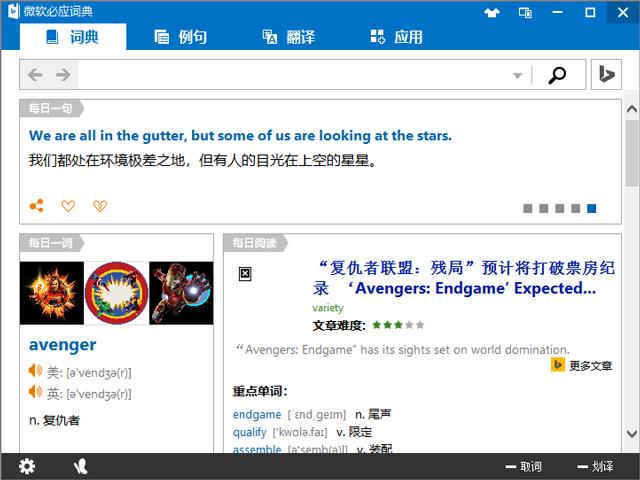Share the daily sentence

(36, 206)
